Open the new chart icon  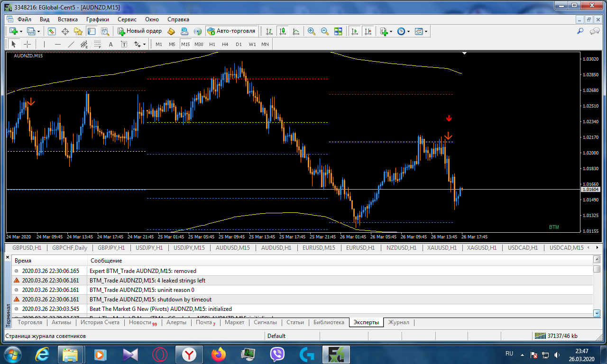click(x=13, y=31)
